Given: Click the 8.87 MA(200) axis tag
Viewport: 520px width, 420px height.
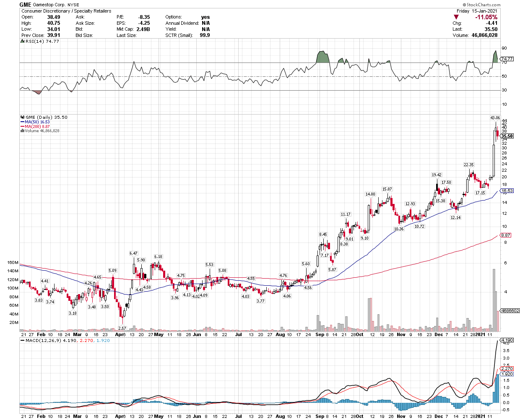Looking at the screenshot, I should pos(506,235).
